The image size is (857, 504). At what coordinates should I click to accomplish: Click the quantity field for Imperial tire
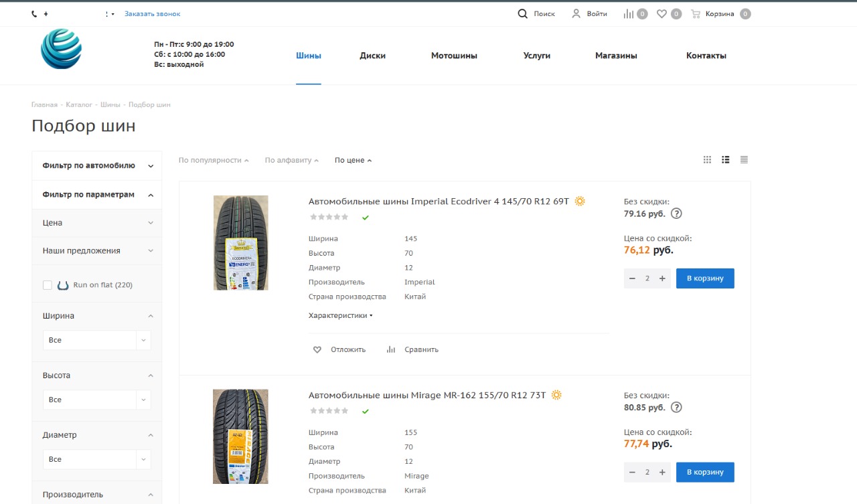[647, 278]
